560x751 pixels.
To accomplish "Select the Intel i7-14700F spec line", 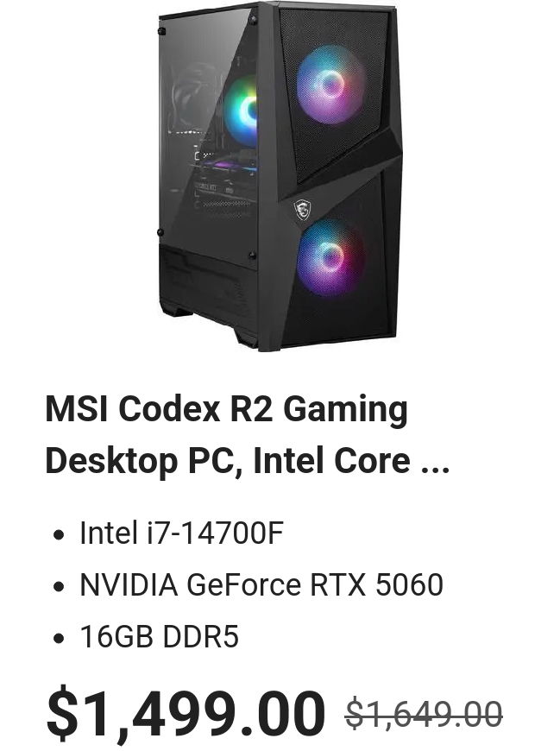I will point(181,533).
